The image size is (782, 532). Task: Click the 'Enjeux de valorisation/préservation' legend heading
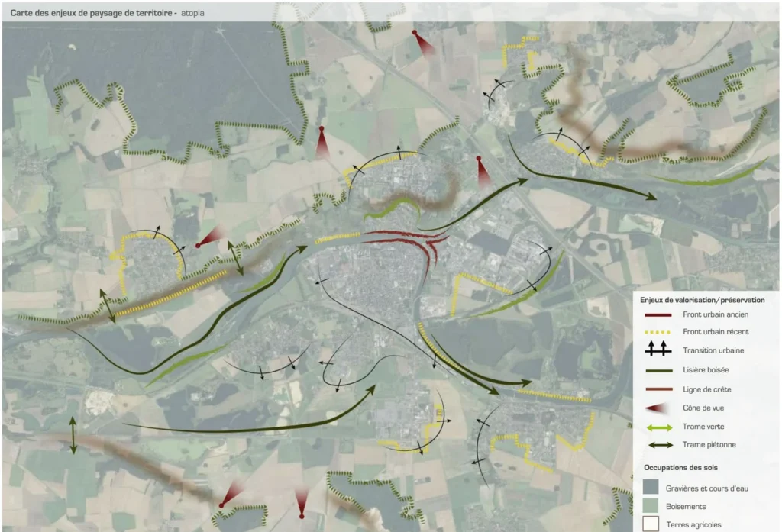(702, 300)
